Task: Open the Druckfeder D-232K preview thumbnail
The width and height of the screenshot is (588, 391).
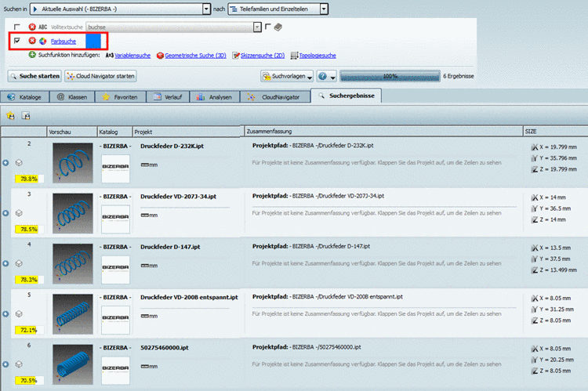Action: [x=73, y=163]
